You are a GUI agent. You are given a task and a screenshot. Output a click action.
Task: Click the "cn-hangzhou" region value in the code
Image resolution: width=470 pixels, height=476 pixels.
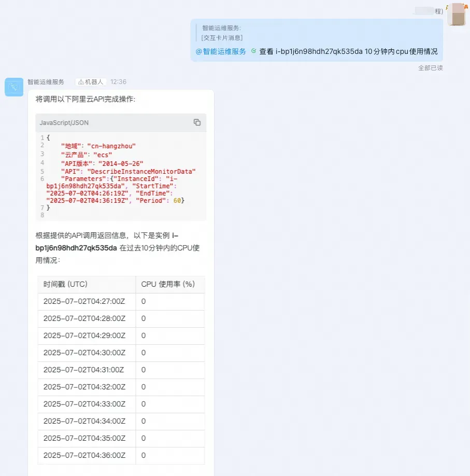click(111, 146)
